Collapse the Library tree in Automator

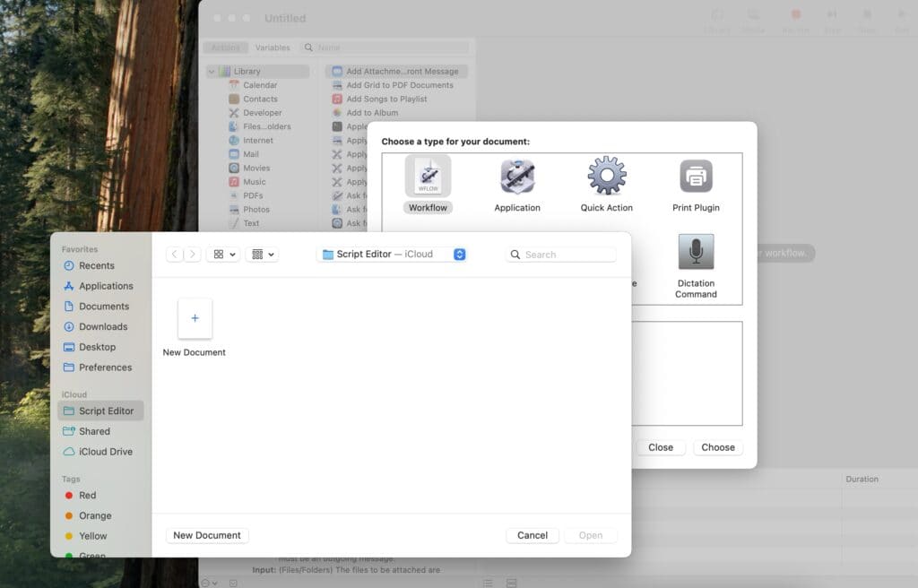pyautogui.click(x=212, y=72)
